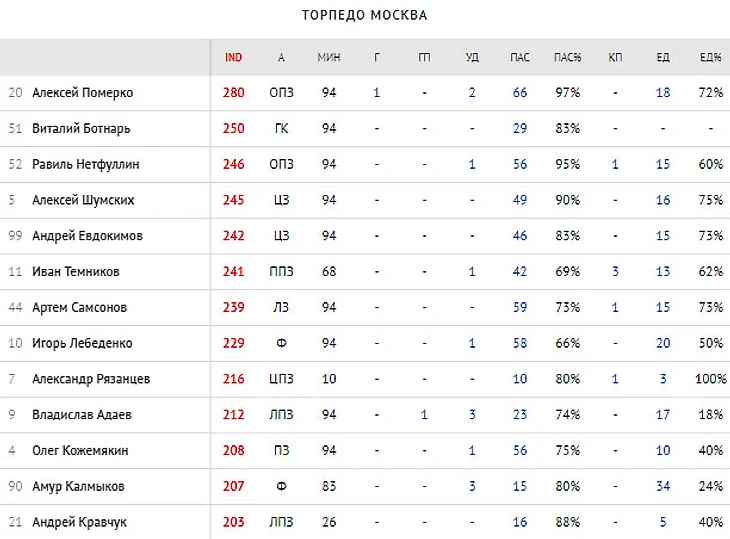Select player Равиль Нетфуллин
Viewport: 730px width, 539px height.
86,164
